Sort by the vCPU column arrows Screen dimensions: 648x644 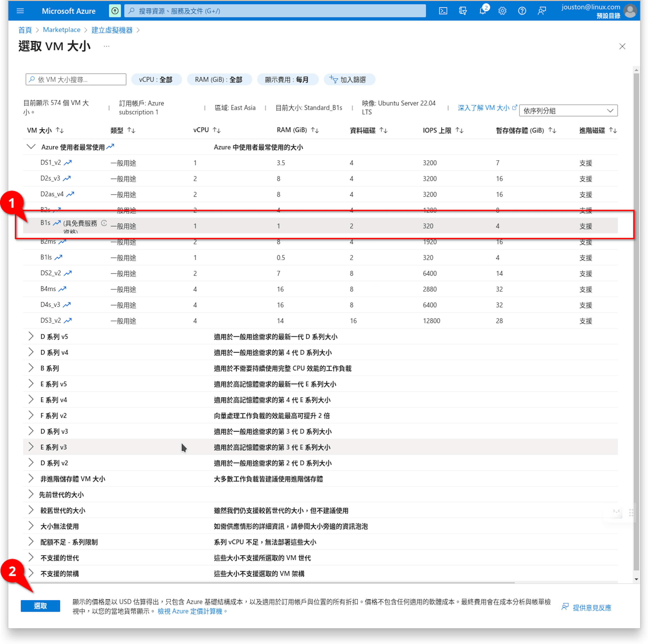click(217, 130)
